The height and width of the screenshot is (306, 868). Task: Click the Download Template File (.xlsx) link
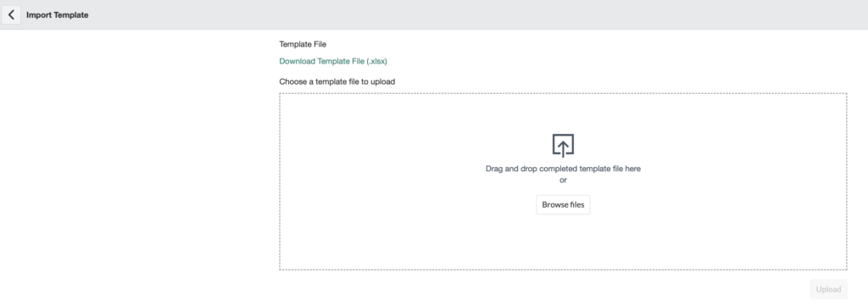332,61
